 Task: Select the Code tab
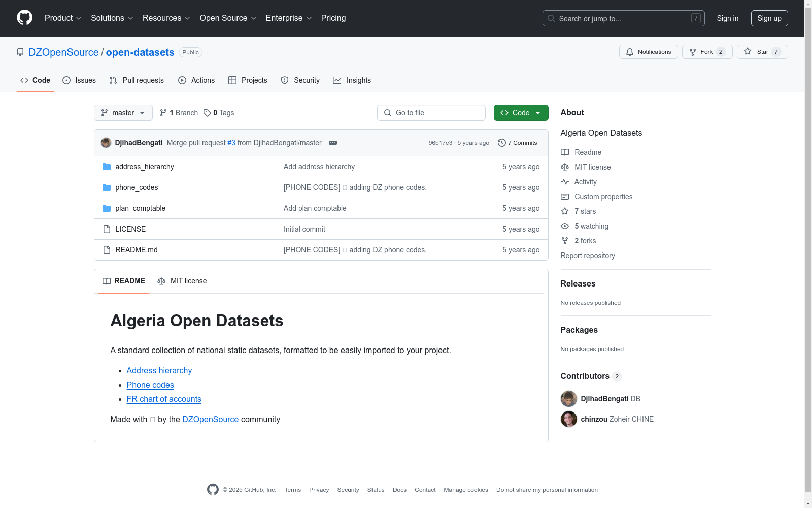[36, 80]
